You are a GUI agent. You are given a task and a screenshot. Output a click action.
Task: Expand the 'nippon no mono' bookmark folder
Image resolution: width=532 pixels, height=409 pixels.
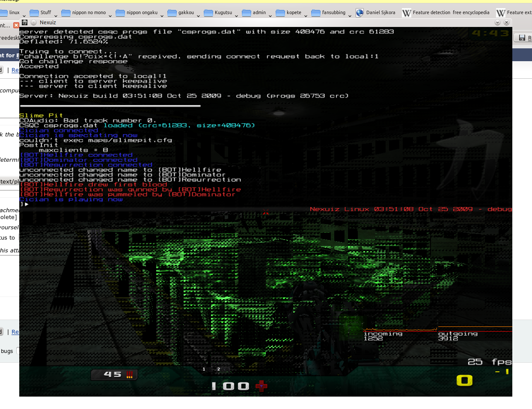(87, 13)
